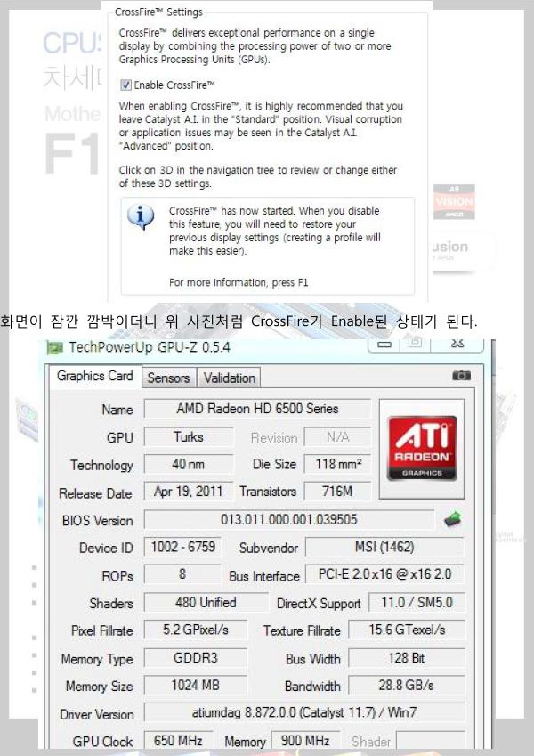Click the Name field AMD Radeon HD 6500 Series
This screenshot has width=534, height=756.
[x=257, y=409]
